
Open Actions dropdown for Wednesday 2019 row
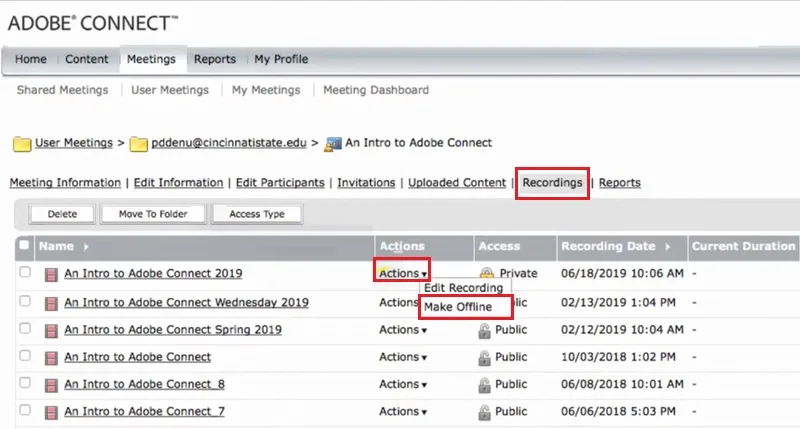pos(398,302)
